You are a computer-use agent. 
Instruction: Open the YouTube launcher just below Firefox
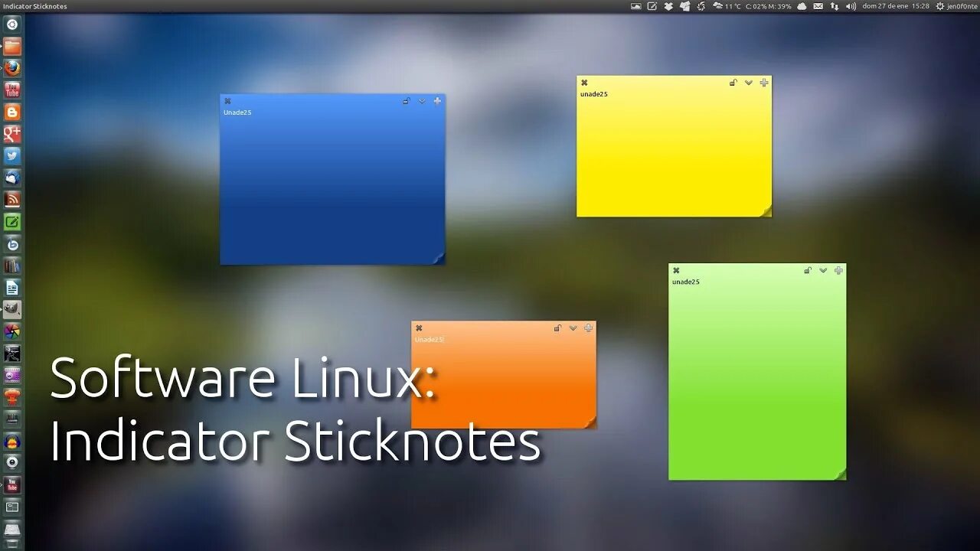click(11, 90)
